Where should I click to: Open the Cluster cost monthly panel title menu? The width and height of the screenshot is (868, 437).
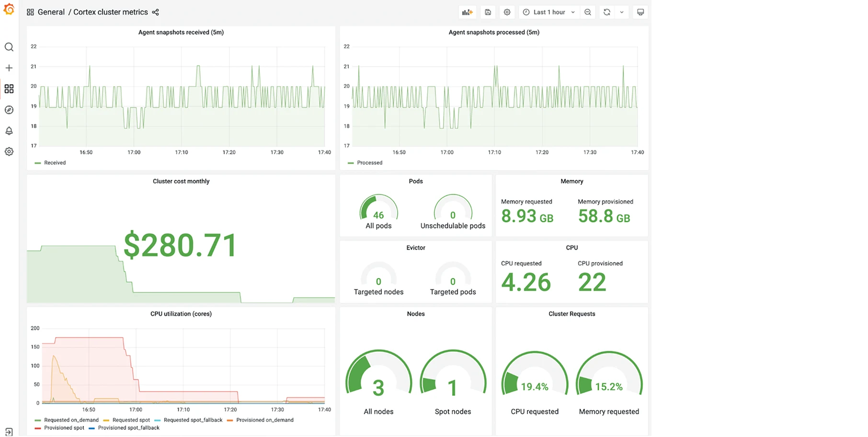181,181
